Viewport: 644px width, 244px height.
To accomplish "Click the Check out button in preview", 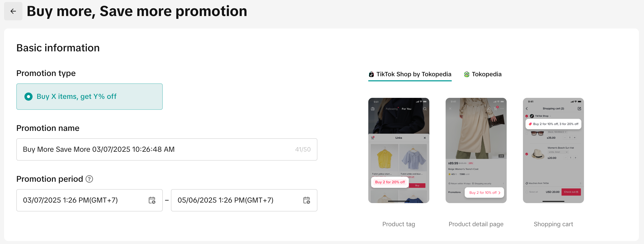I will coord(571,192).
